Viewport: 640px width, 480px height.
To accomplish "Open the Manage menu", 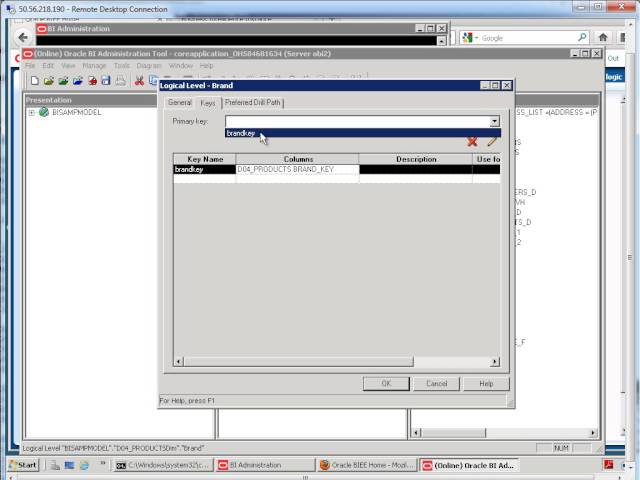I will pyautogui.click(x=94, y=66).
